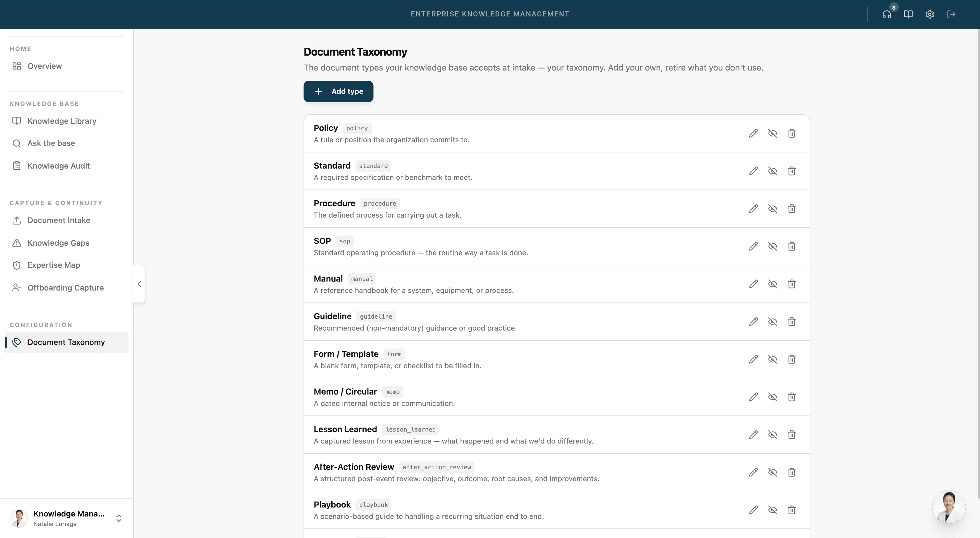Delete the Form / Template type
The width and height of the screenshot is (980, 538).
792,359
